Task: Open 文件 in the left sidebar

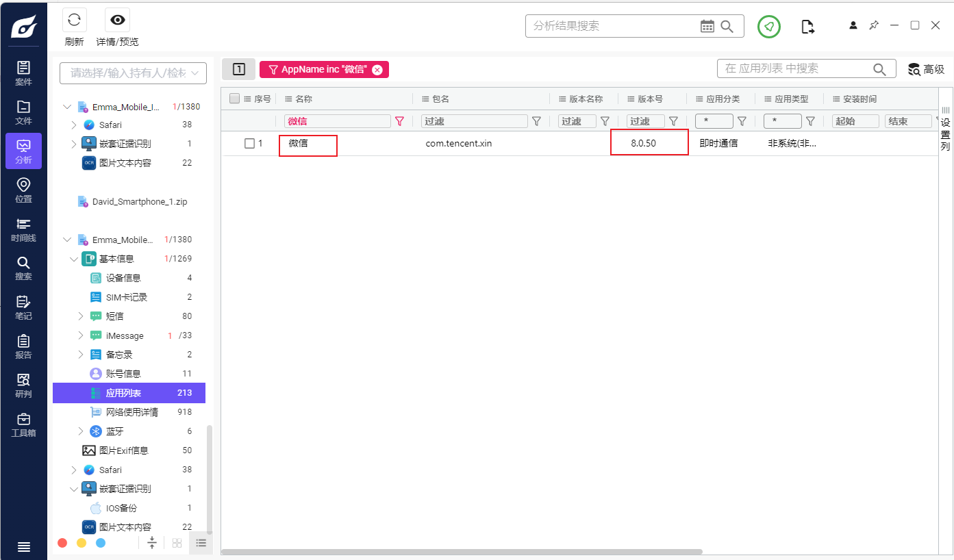Action: (x=23, y=112)
